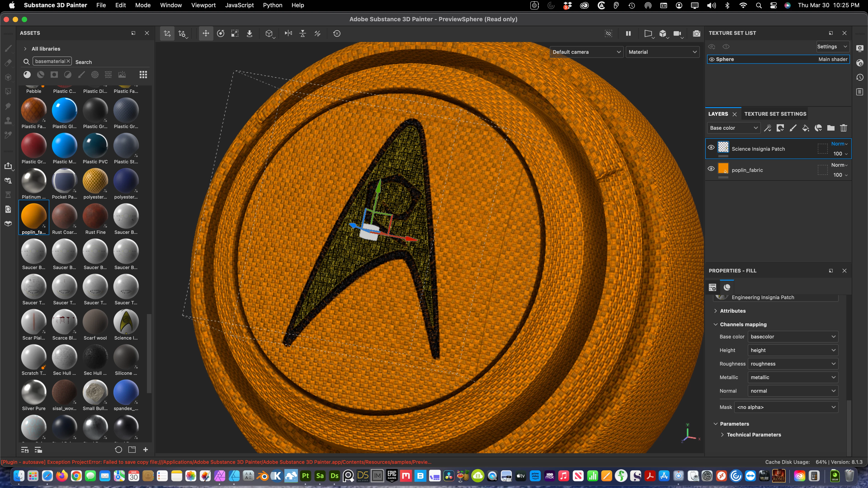Remove the basematerial search filter tag
The image size is (868, 488).
click(x=68, y=61)
